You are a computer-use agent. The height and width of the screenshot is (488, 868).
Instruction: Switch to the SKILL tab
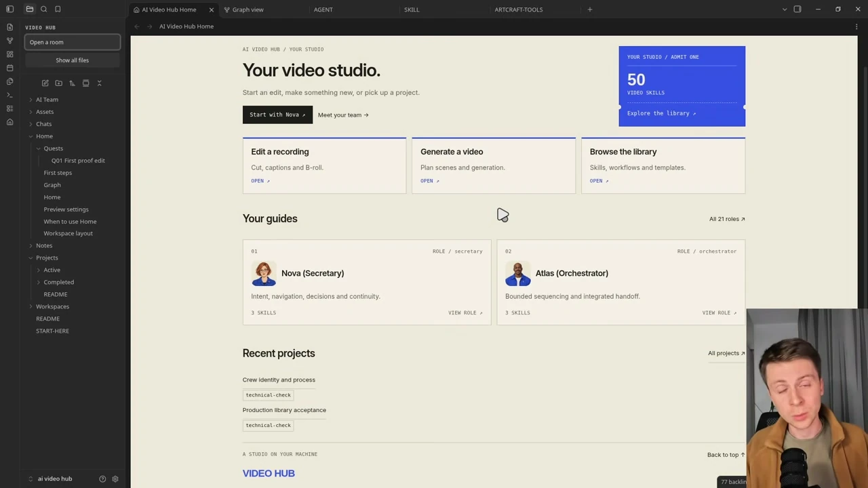point(412,9)
